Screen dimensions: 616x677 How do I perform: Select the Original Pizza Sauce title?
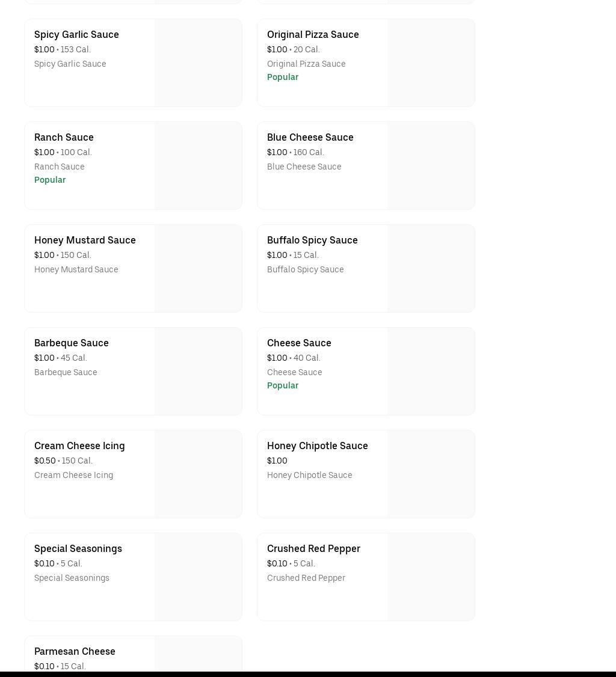[313, 35]
